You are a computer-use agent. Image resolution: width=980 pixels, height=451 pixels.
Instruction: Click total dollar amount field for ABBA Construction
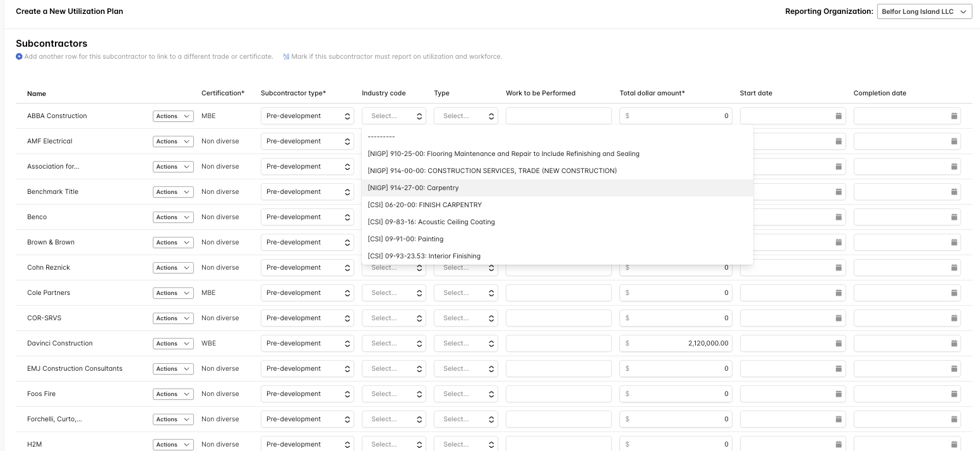tap(676, 116)
